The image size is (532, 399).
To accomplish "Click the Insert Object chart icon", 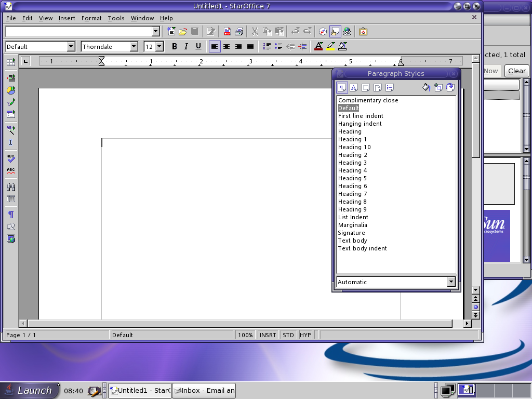I will (11, 90).
